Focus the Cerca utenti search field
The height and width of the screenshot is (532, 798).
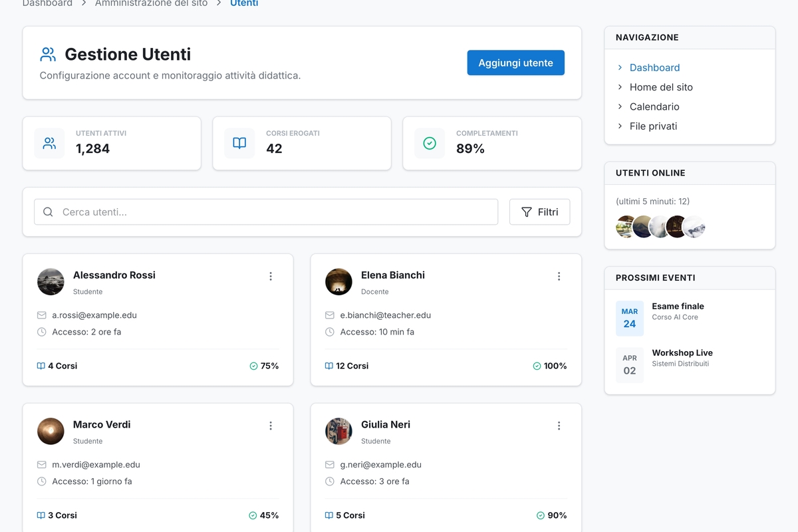pos(266,212)
